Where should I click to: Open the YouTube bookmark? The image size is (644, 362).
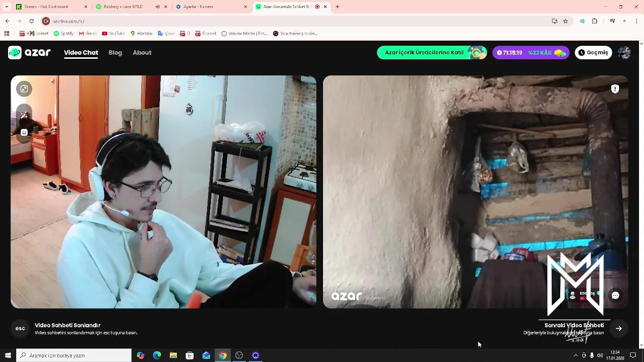[x=113, y=34]
